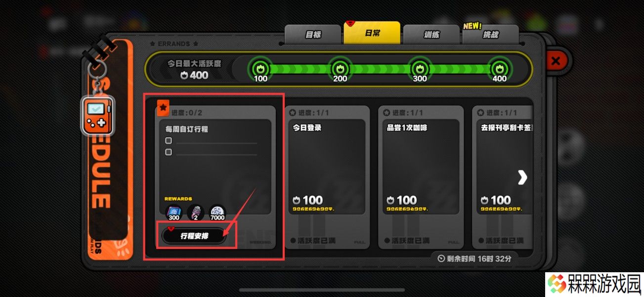Screen dimensions: 644x297
Task: Switch to the 目标 tab
Action: point(313,35)
